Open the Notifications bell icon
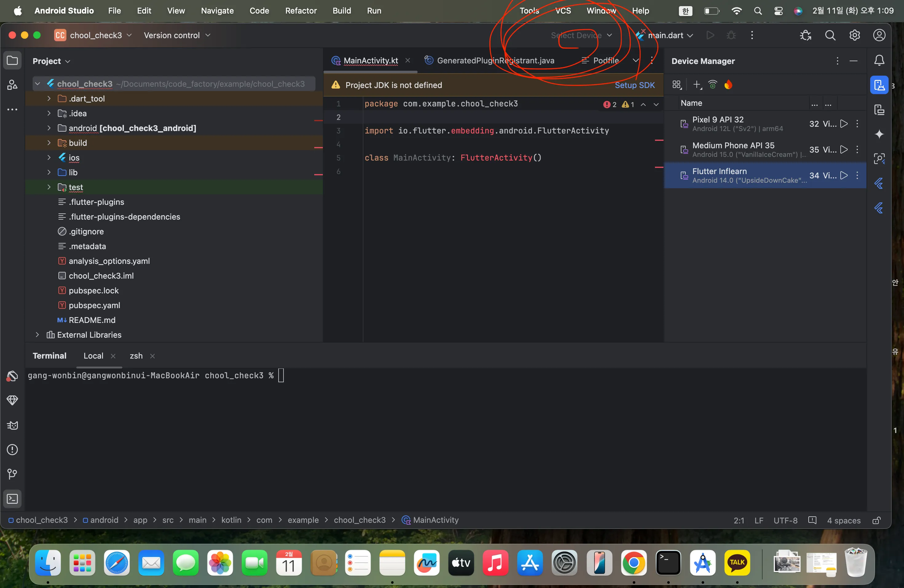Image resolution: width=904 pixels, height=588 pixels. click(879, 61)
